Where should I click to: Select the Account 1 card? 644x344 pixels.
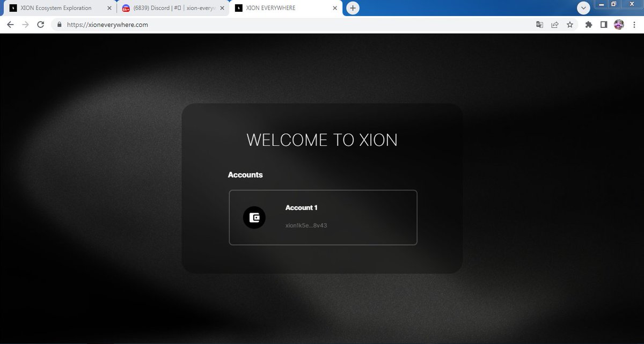coord(323,217)
